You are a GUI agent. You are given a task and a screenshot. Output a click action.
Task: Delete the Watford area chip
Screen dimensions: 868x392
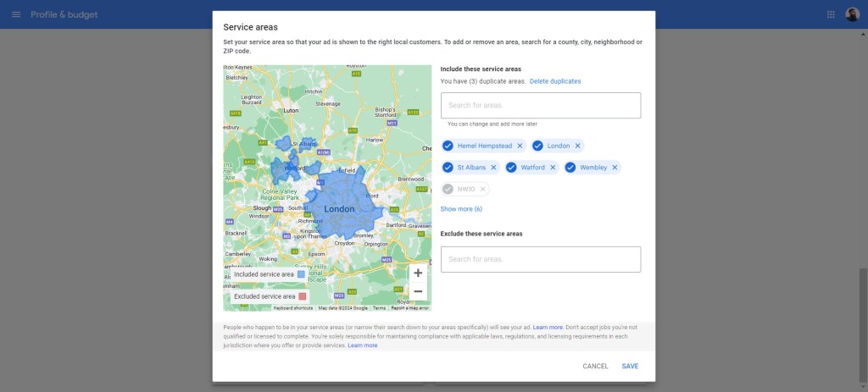pyautogui.click(x=553, y=168)
